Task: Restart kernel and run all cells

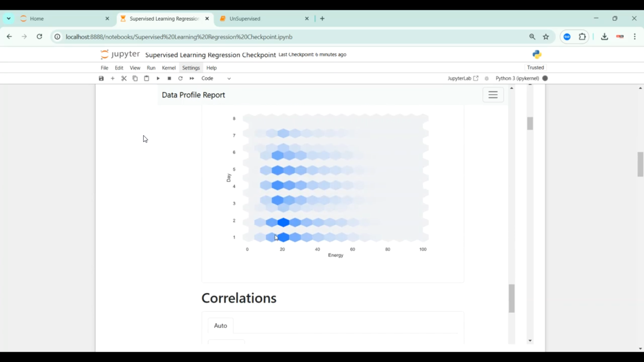Action: click(192, 78)
